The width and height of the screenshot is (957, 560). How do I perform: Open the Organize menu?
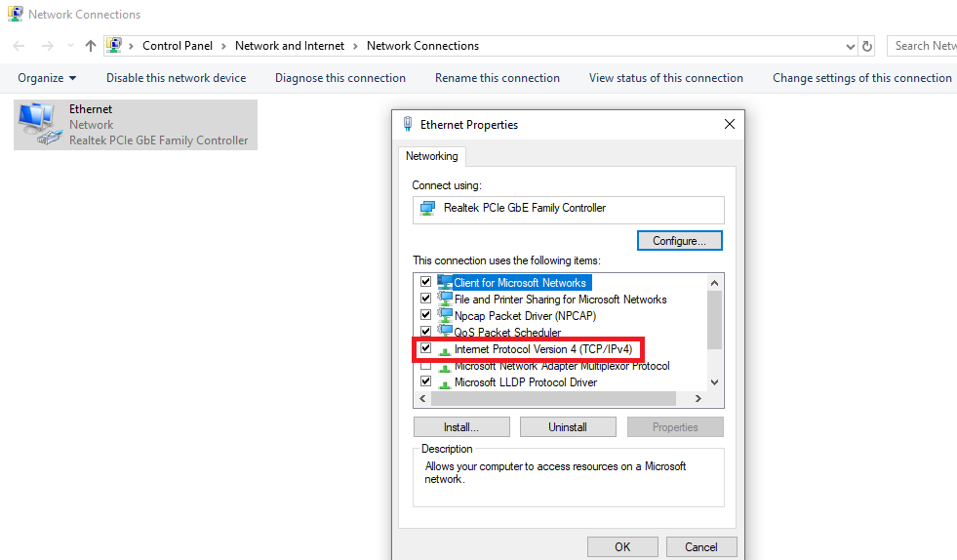click(x=47, y=78)
